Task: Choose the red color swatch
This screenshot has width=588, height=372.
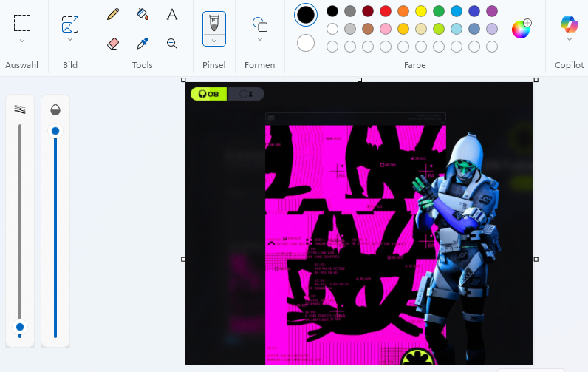Action: [x=386, y=11]
